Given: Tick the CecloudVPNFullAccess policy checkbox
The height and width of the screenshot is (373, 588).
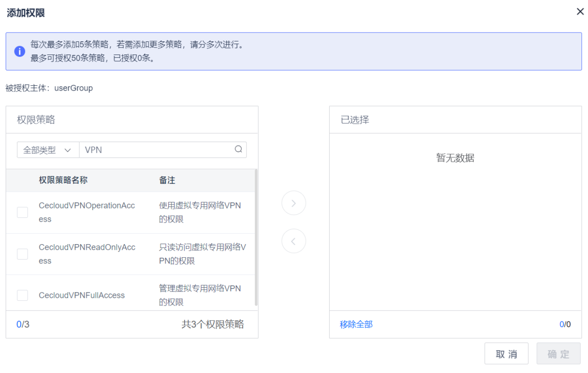Looking at the screenshot, I should coord(22,295).
